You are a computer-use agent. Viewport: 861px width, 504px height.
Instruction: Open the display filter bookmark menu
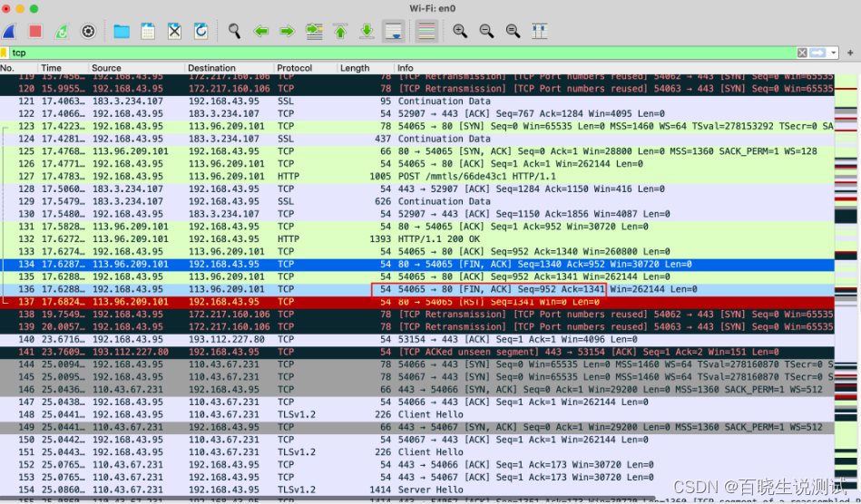5,53
